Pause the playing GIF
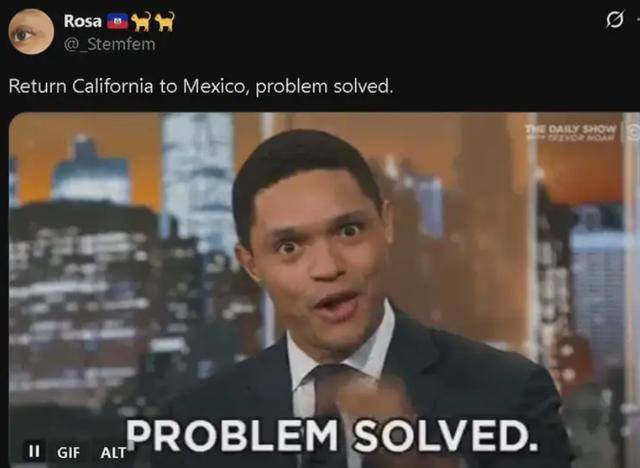 pos(34,451)
